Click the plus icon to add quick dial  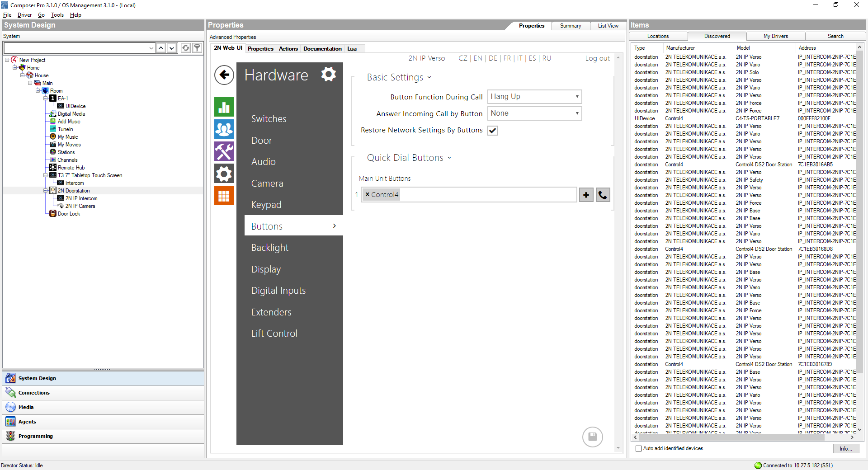tap(586, 195)
